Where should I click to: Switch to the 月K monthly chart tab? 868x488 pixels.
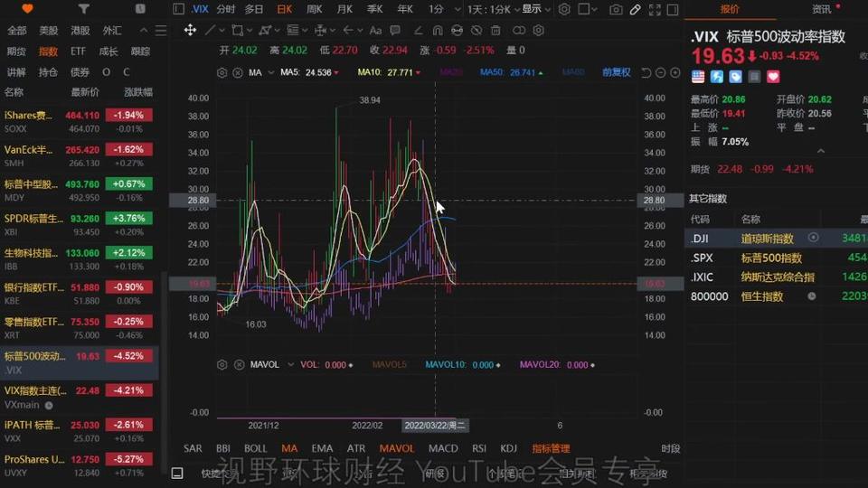pos(344,9)
